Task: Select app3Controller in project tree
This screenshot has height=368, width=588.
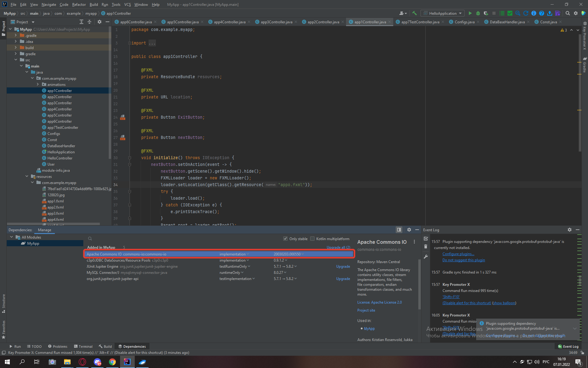Action: (59, 103)
